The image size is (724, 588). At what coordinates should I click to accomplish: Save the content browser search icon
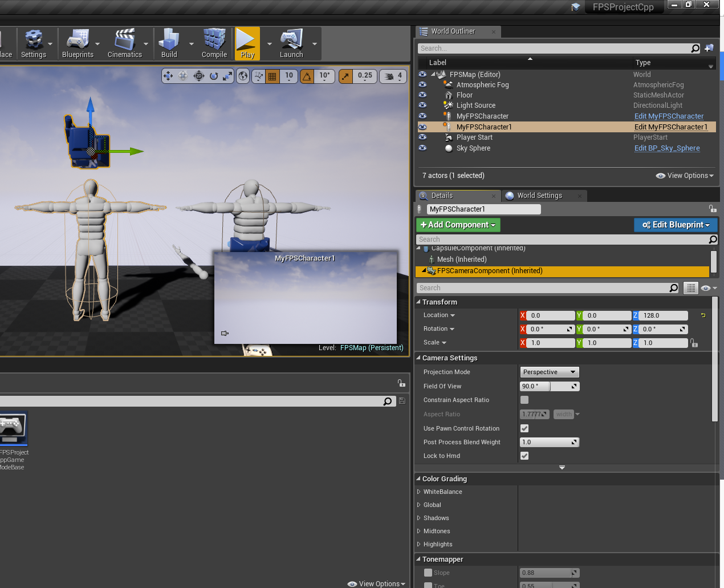click(x=402, y=401)
